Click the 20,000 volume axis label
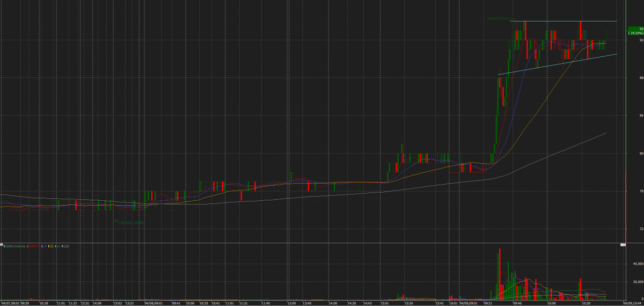 pos(637,281)
